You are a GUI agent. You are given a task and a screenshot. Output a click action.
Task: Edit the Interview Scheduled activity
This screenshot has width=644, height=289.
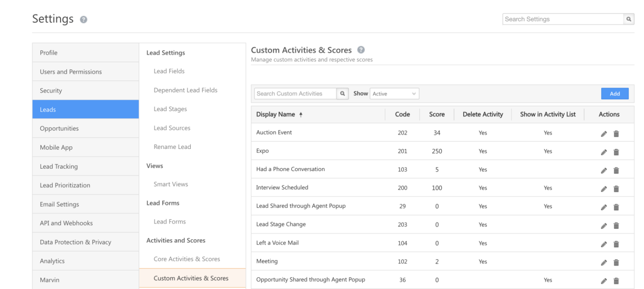pyautogui.click(x=604, y=189)
